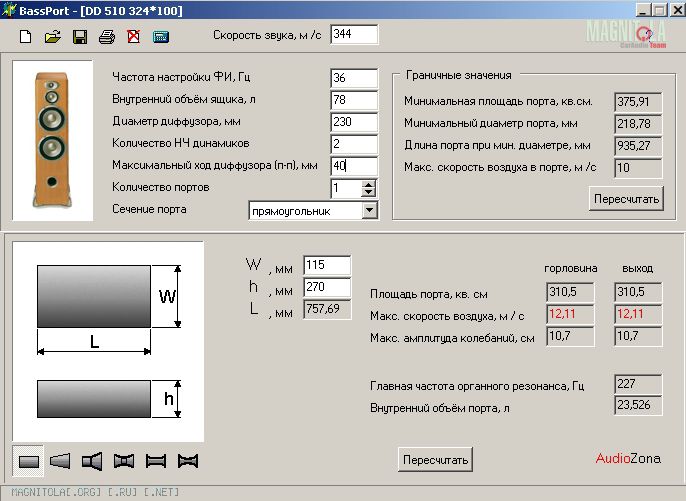Click the internal port volume value 23,526
Viewport: 686px width, 501px height.
point(638,406)
